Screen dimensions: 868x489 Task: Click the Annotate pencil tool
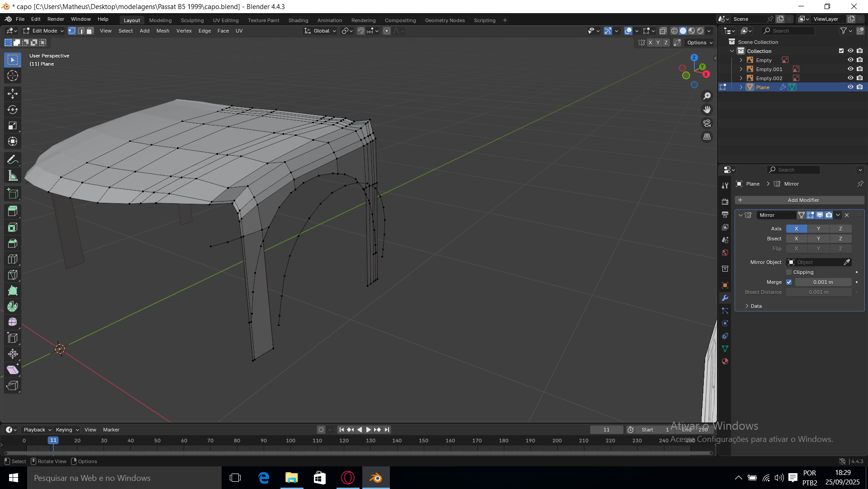pyautogui.click(x=13, y=159)
